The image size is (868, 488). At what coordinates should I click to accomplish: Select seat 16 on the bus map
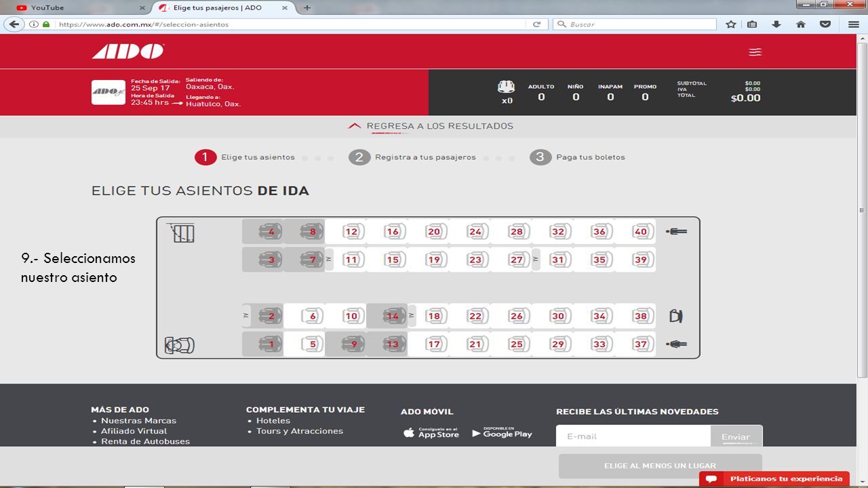click(x=393, y=232)
